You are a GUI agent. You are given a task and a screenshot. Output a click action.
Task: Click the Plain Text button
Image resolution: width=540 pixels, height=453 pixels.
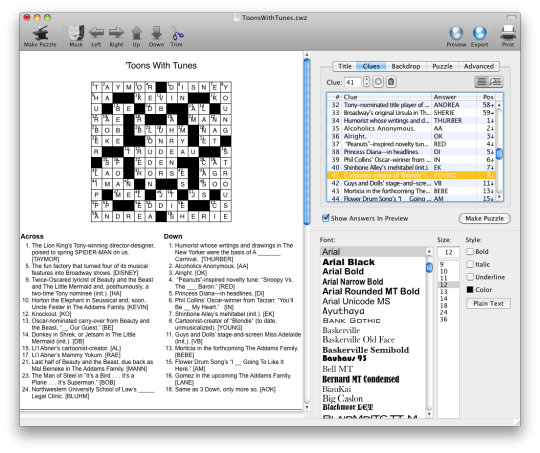click(488, 303)
